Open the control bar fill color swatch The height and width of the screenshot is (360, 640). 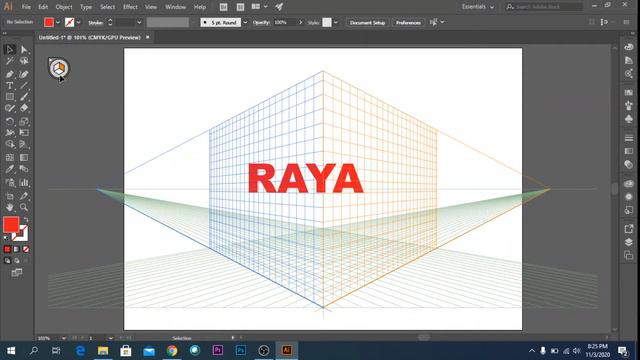pyautogui.click(x=49, y=22)
